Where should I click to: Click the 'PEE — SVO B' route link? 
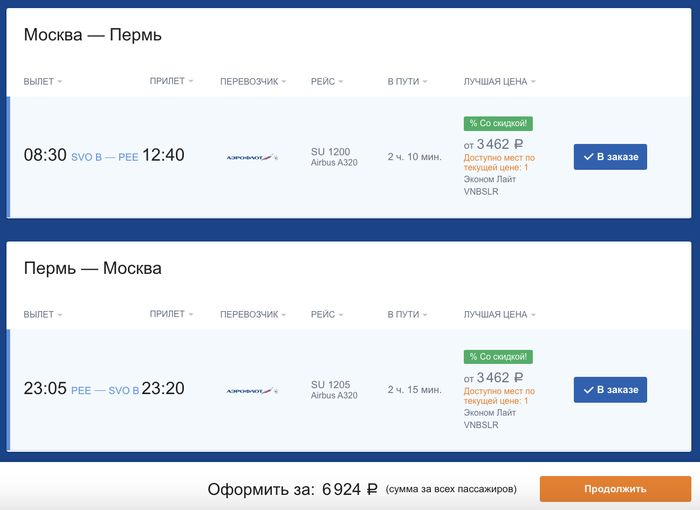coord(105,390)
